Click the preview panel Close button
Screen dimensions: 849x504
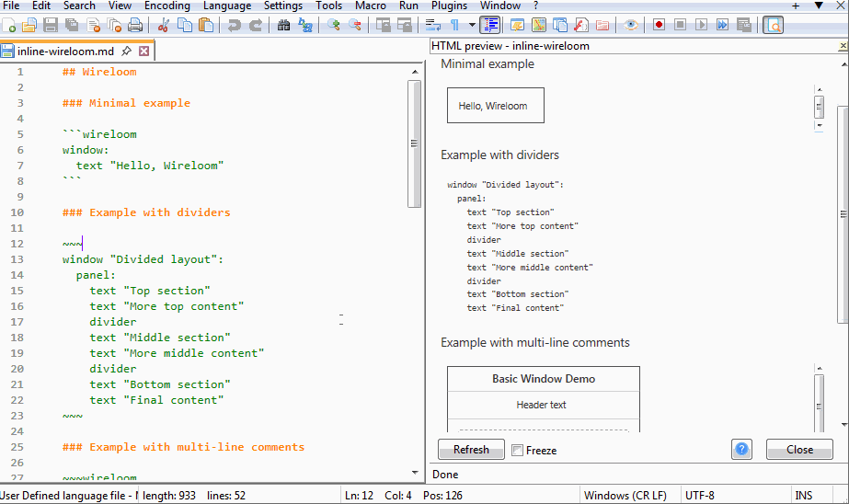(x=799, y=450)
